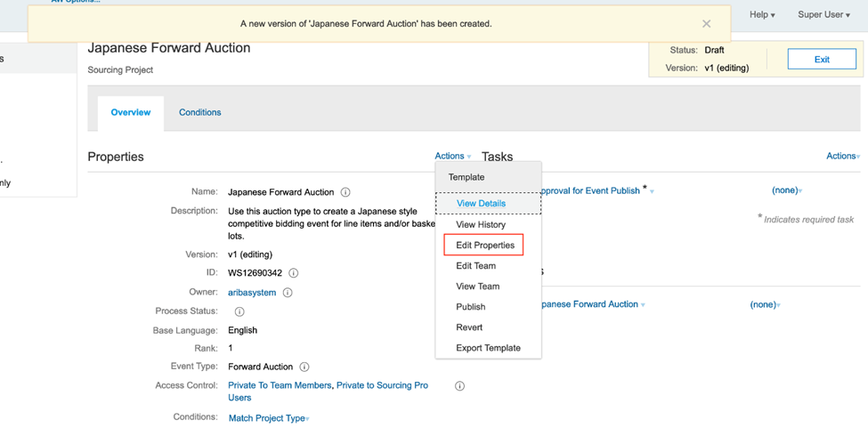Click info icon beside Access Control values
Screen dimensions: 868x428
point(459,386)
